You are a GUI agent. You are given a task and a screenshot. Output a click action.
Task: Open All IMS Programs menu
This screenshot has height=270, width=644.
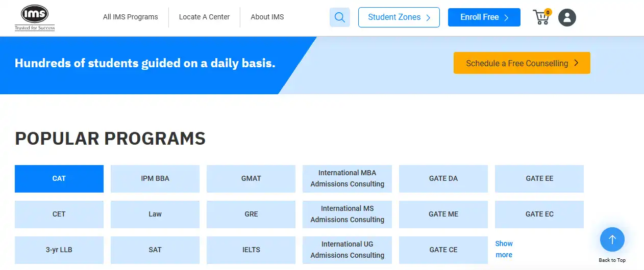(131, 17)
